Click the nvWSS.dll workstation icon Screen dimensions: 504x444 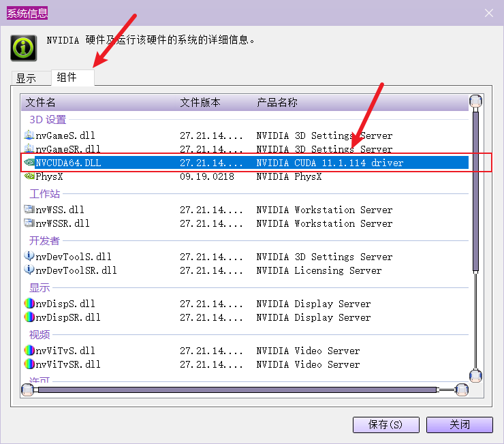coord(29,210)
